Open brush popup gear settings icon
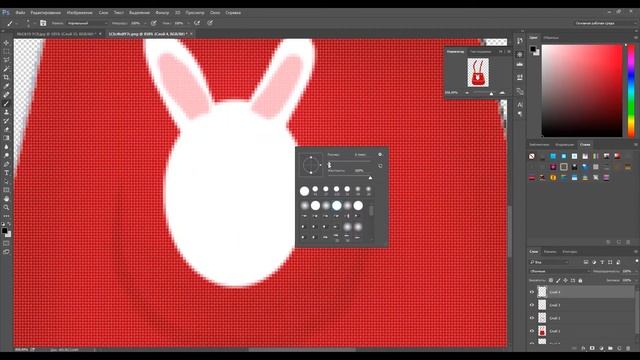Image resolution: width=640 pixels, height=360 pixels. point(380,155)
